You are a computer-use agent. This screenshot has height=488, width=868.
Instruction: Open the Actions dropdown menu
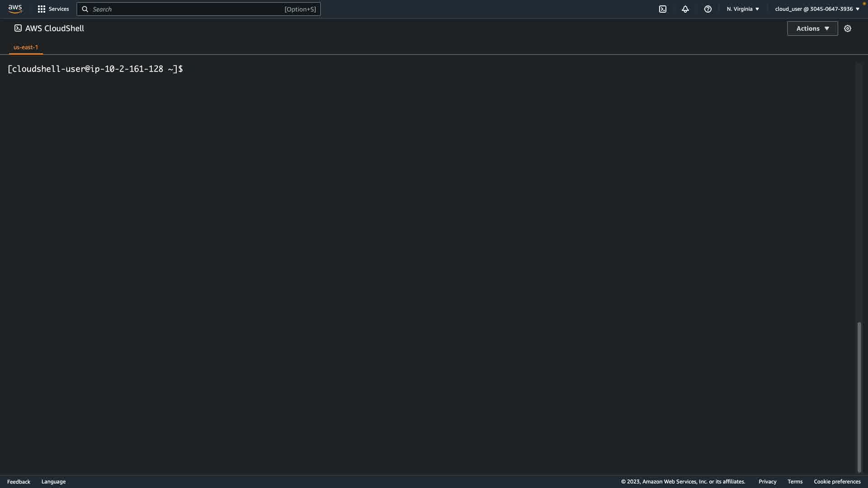pos(812,28)
